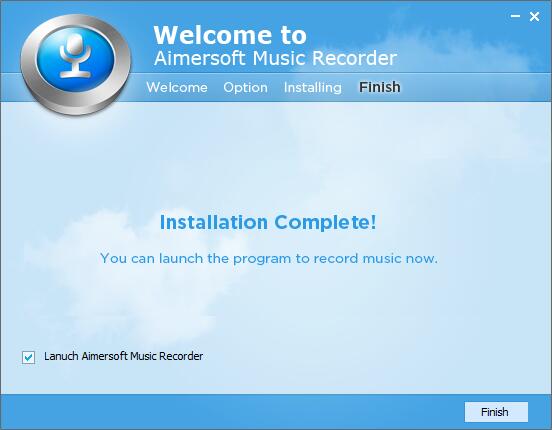Close the installer window
The height and width of the screenshot is (430, 552).
[x=534, y=16]
